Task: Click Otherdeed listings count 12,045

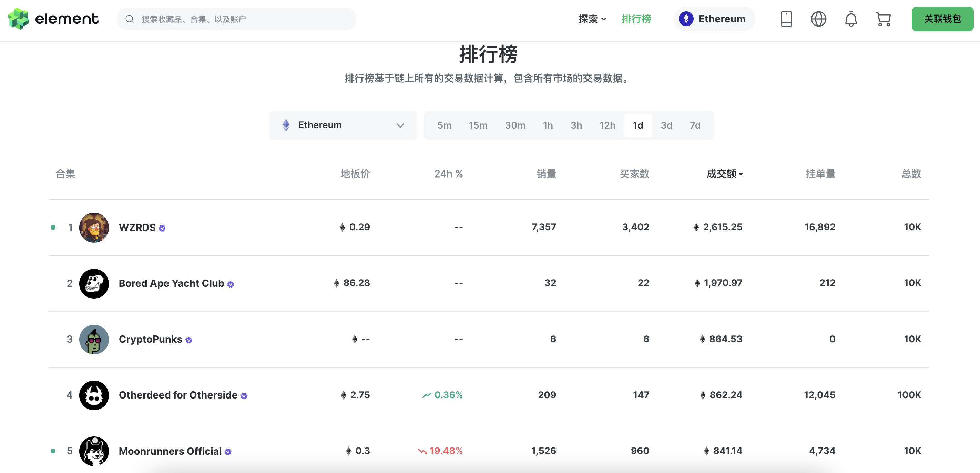Action: [x=819, y=395]
